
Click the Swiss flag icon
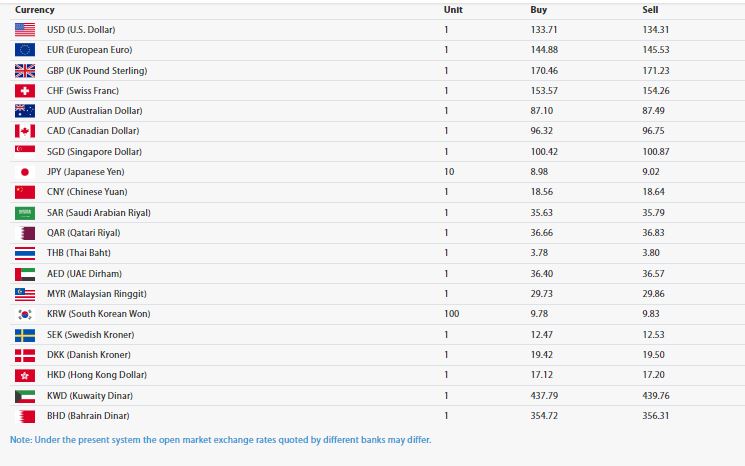point(25,91)
